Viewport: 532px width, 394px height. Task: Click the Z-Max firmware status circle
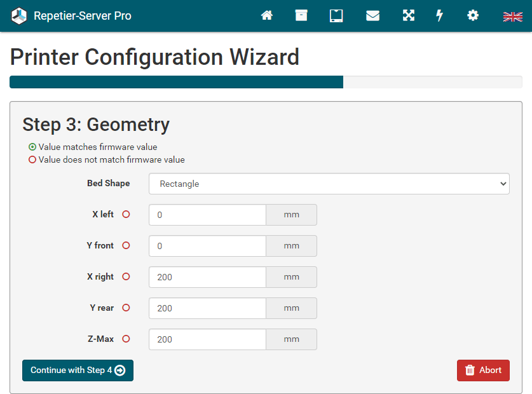tap(126, 339)
